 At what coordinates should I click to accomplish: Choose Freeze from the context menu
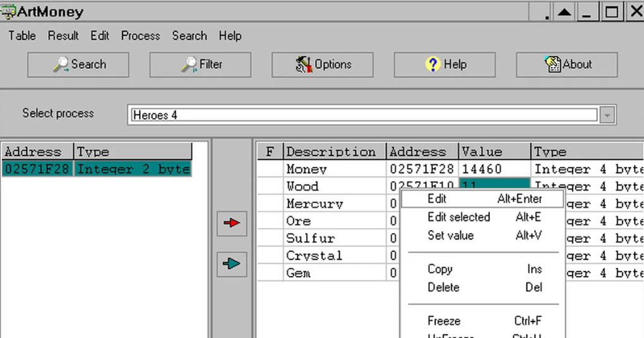coord(482,321)
